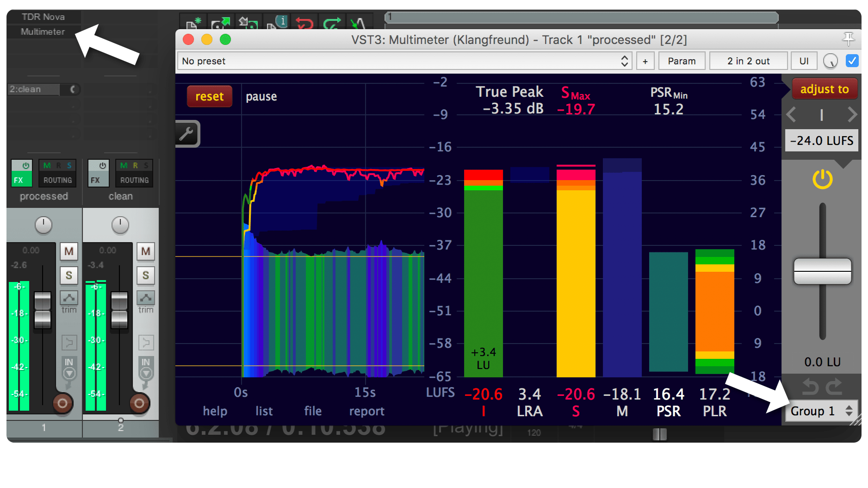
Task: Toggle the yellow power button in Multimeter
Action: 822,179
